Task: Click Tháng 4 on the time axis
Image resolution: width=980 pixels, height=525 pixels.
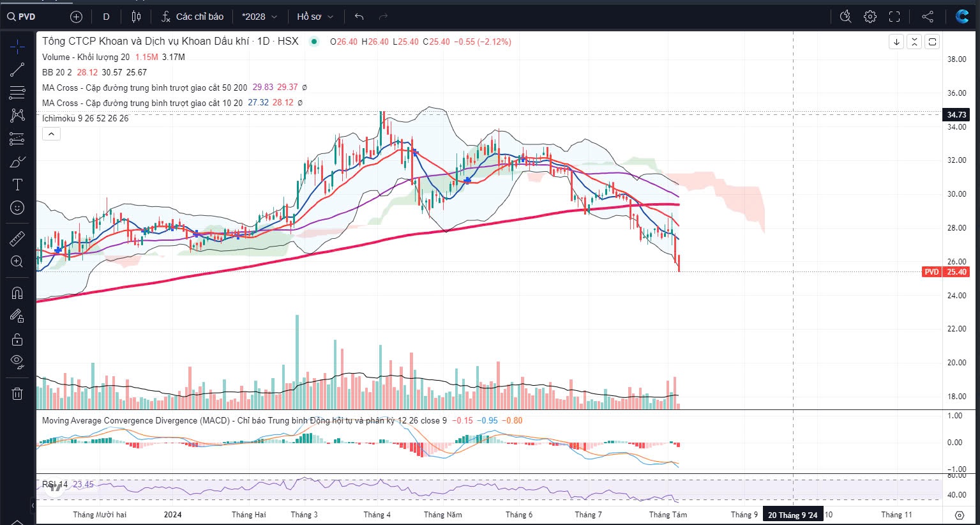Action: 377,515
